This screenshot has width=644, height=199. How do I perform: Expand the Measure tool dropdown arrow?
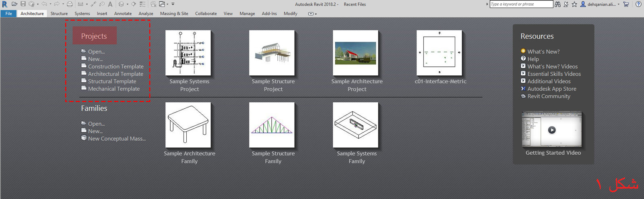pyautogui.click(x=87, y=4)
